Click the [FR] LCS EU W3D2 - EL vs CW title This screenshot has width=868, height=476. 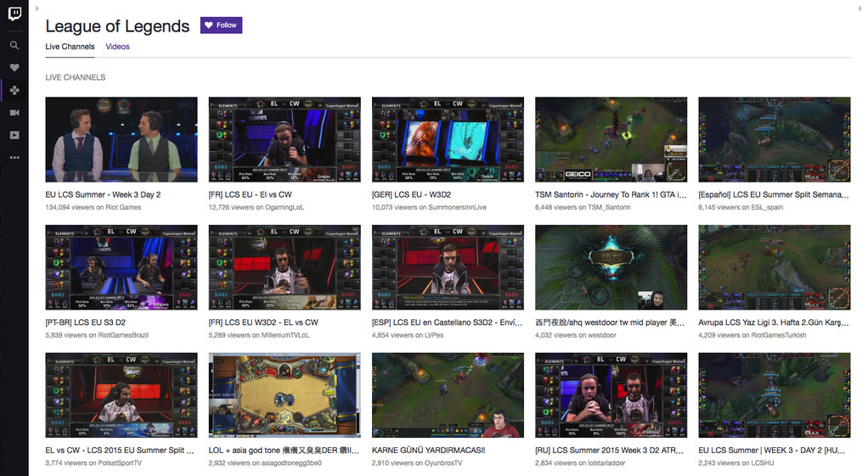[263, 322]
